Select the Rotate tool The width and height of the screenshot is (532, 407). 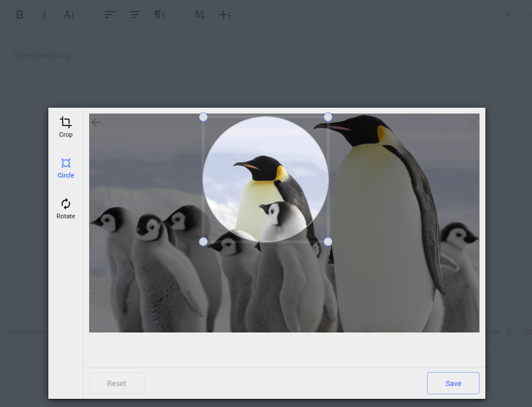tap(66, 208)
